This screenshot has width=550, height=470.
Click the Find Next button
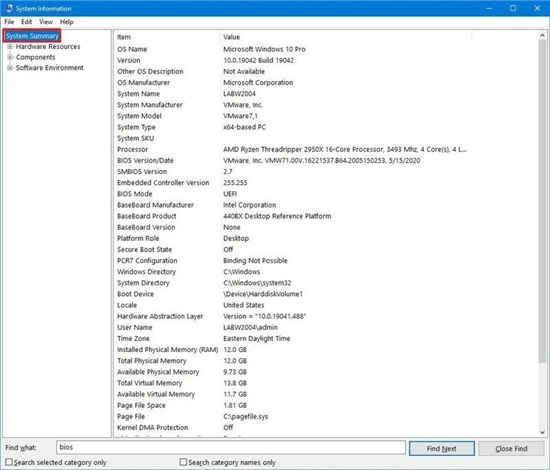click(441, 448)
